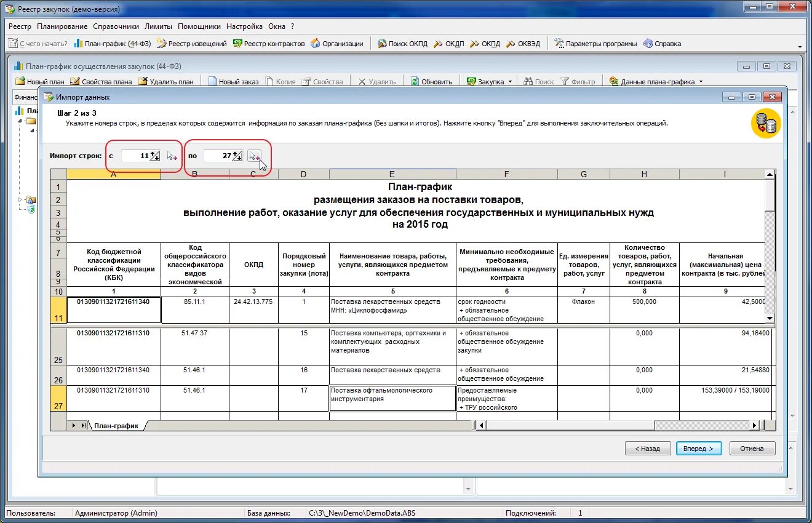Click the Копия toolbar button
This screenshot has width=812, height=523.
pos(281,81)
